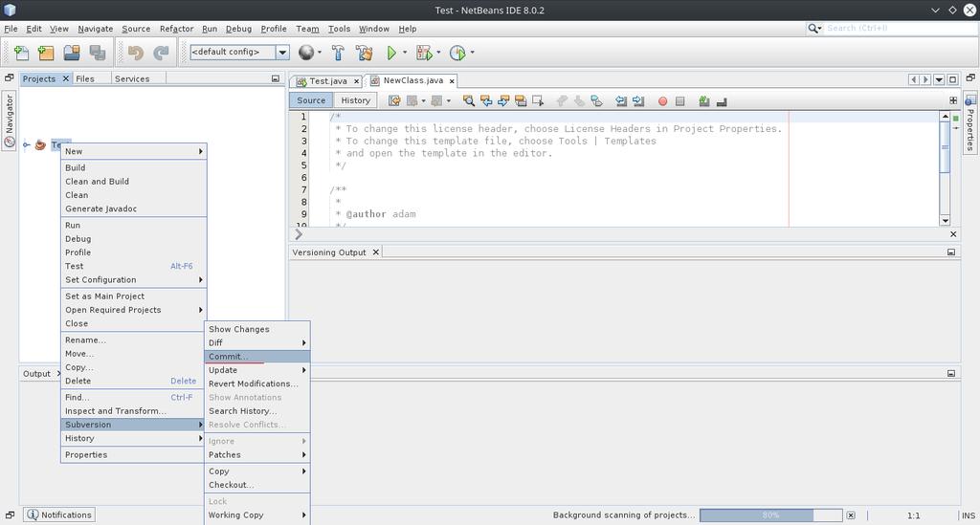
Task: Open the Properties side panel button
Action: [x=970, y=122]
